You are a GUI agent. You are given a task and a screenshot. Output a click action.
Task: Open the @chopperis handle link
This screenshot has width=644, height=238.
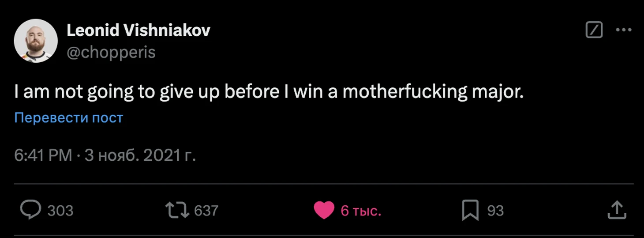(x=111, y=53)
